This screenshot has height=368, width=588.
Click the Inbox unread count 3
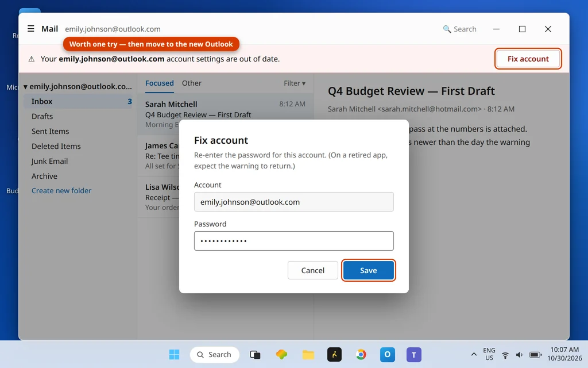129,101
